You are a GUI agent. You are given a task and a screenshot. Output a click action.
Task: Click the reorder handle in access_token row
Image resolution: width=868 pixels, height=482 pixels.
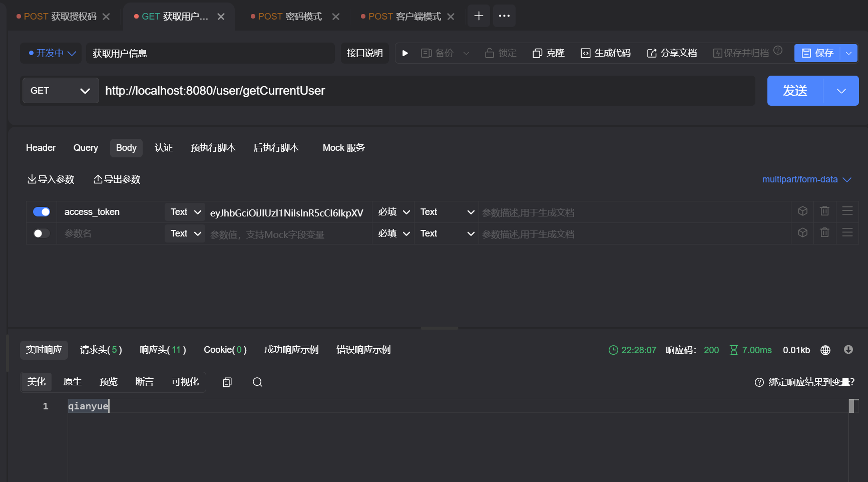coord(847,211)
